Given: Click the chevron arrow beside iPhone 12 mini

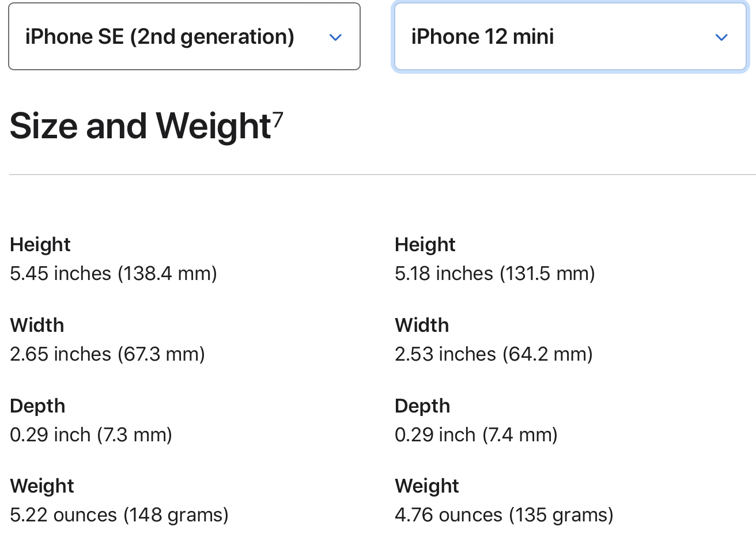Looking at the screenshot, I should click(721, 37).
